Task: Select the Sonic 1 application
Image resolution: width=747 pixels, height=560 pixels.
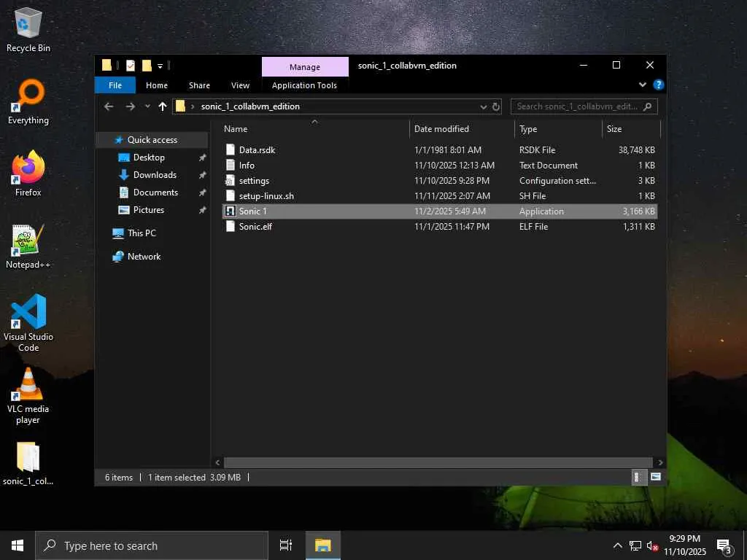Action: coord(440,211)
